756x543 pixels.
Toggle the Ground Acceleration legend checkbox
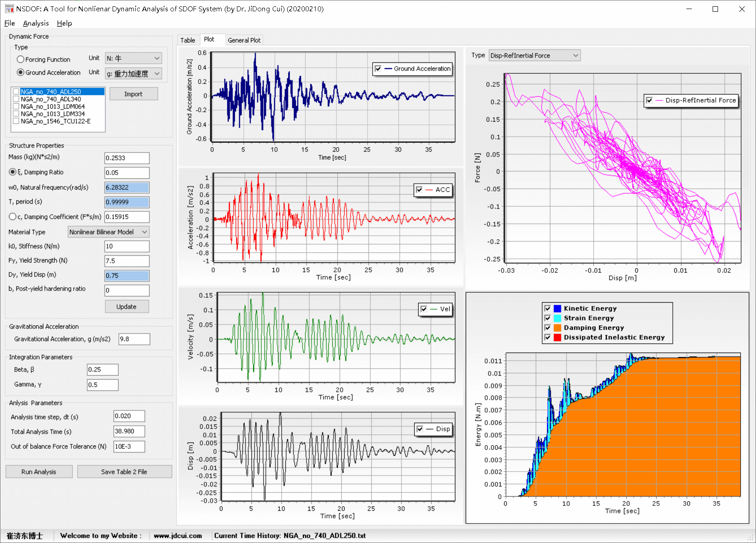tap(378, 69)
